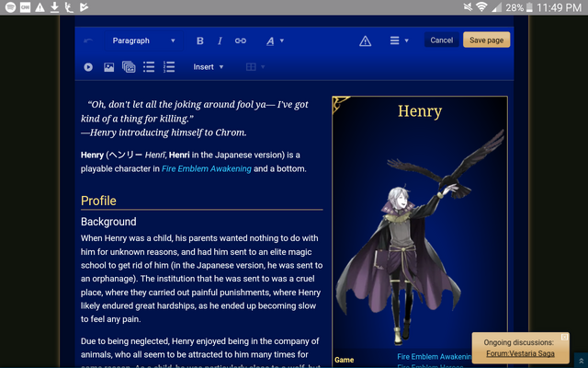
Task: Click the Profile section heading
Action: (98, 201)
